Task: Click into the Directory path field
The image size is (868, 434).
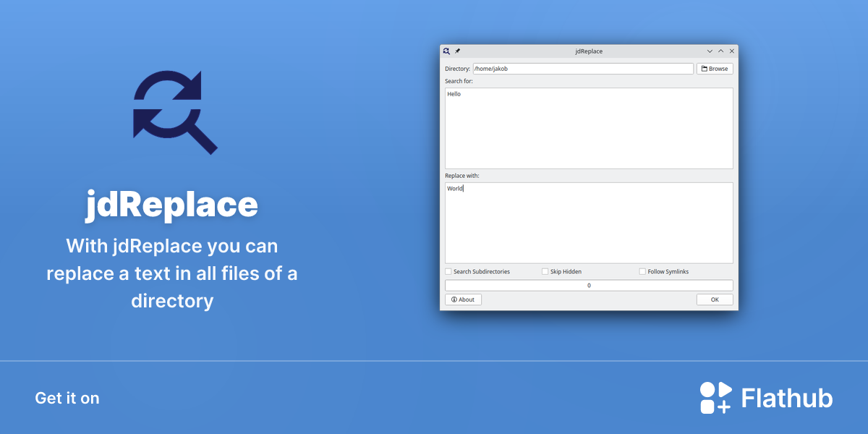Action: [583, 69]
